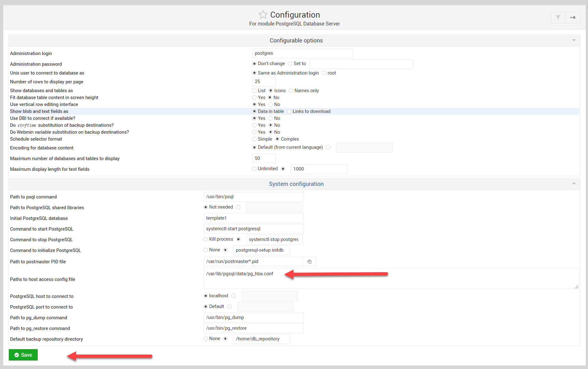Select Unlimited display length for text fields
Viewport: 588px width, 369px height.
tap(254, 169)
